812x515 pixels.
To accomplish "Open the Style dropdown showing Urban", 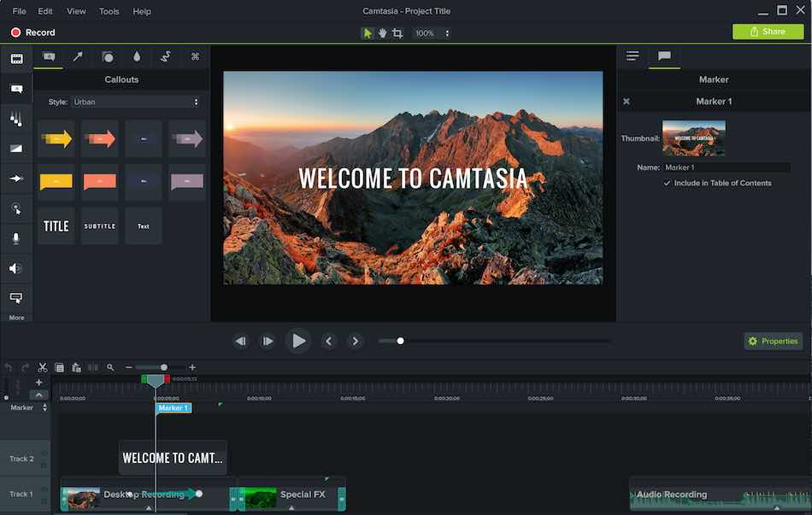I will click(x=136, y=102).
